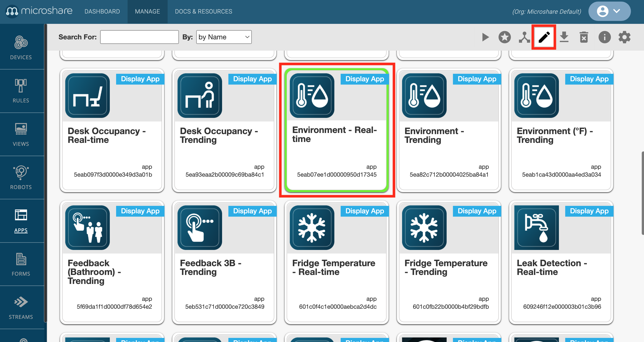Screen dimensions: 644x342
Task: Click Display App badge on Feedback 3B card
Action: point(252,211)
